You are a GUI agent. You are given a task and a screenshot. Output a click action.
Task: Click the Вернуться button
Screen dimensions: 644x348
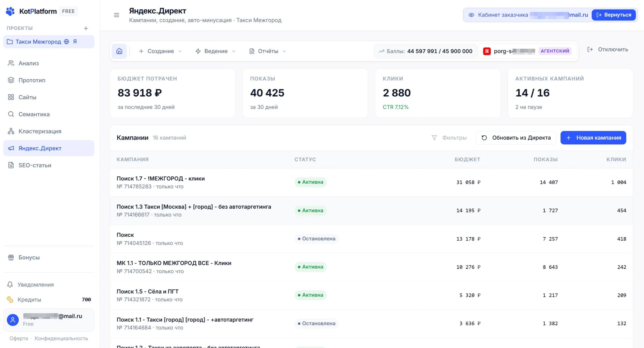click(614, 15)
